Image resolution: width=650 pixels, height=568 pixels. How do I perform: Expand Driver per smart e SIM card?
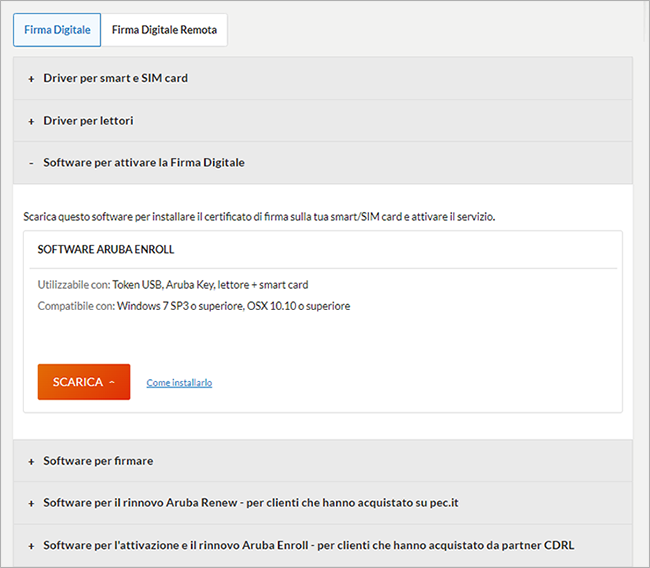(x=323, y=78)
